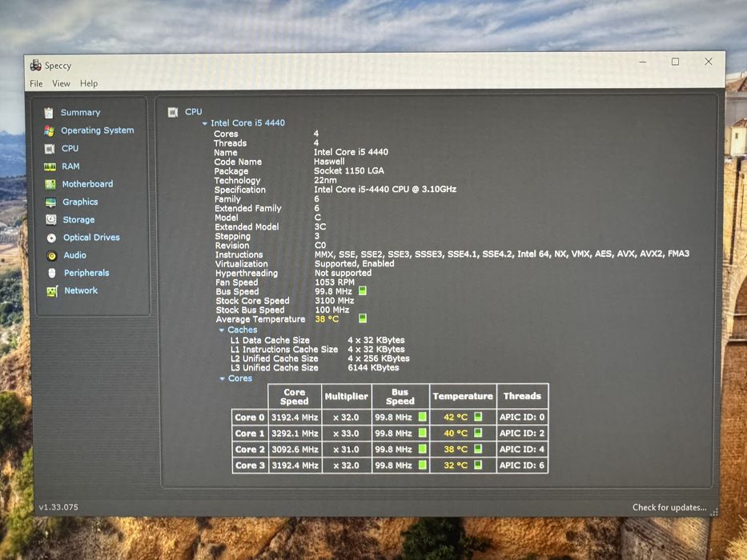Collapse the Cores section arrow

pyautogui.click(x=222, y=378)
